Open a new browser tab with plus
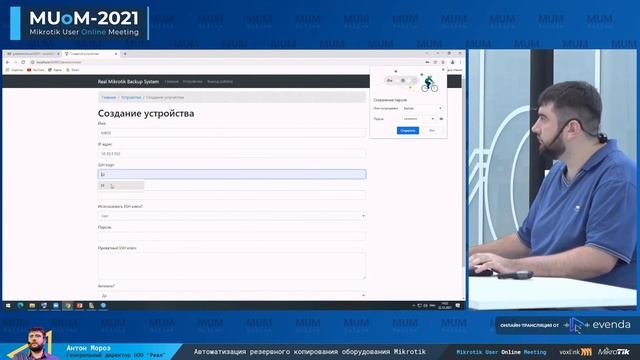This screenshot has width=640, height=360. [x=125, y=54]
